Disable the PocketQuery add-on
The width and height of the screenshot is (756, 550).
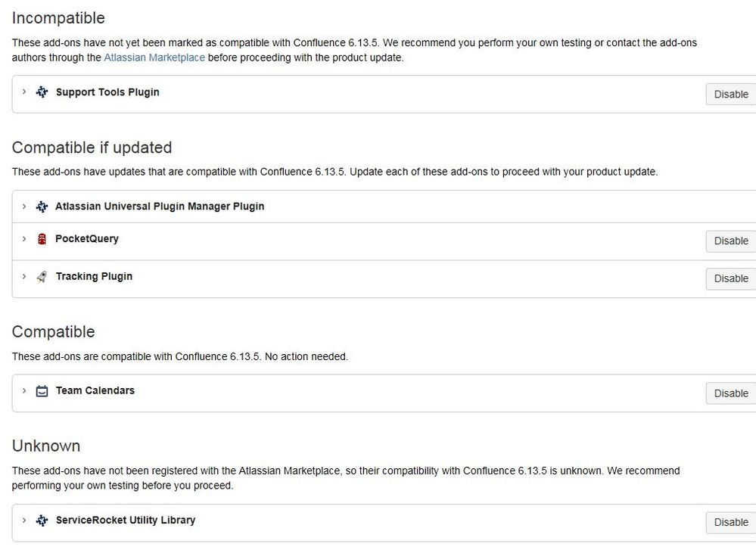click(x=731, y=241)
